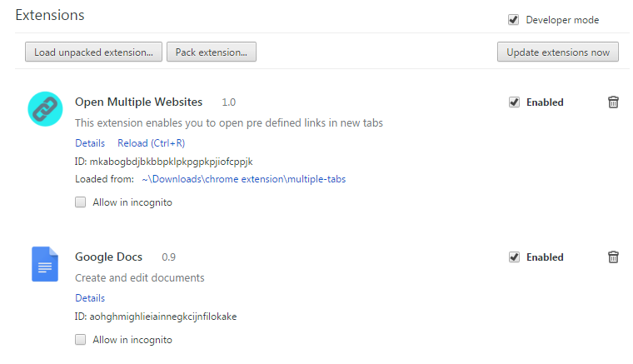Click the Open Multiple Websites title
633x364 pixels.
[138, 102]
